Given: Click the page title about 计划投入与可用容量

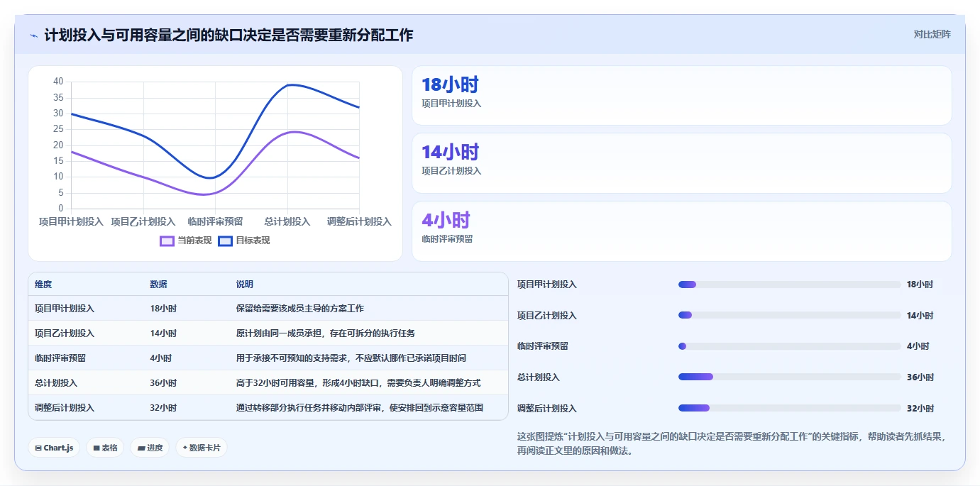Looking at the screenshot, I should tap(229, 35).
